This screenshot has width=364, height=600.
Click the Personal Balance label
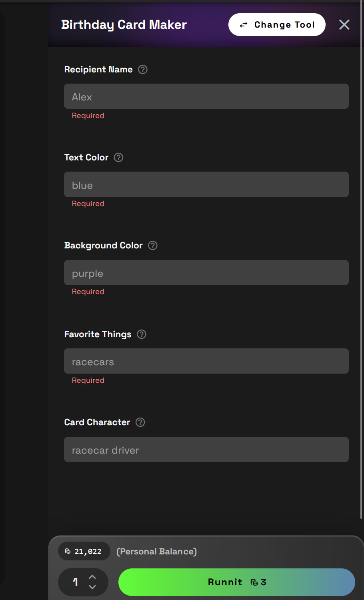[156, 551]
